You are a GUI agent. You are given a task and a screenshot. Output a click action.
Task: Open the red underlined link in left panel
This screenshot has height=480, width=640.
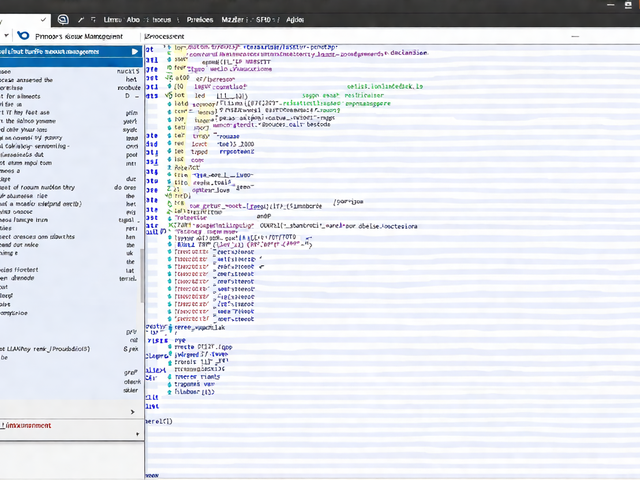[x=26, y=425]
